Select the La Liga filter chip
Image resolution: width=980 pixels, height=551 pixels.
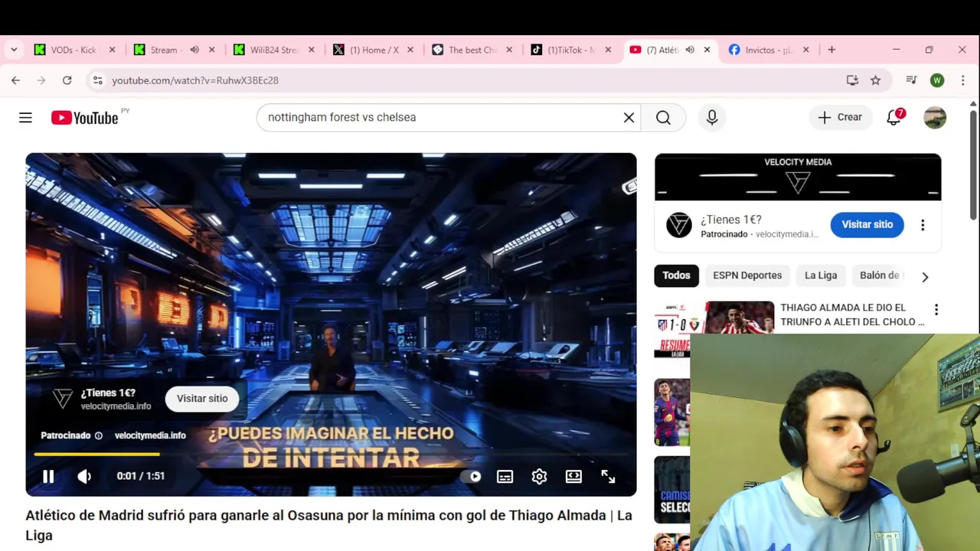point(821,275)
